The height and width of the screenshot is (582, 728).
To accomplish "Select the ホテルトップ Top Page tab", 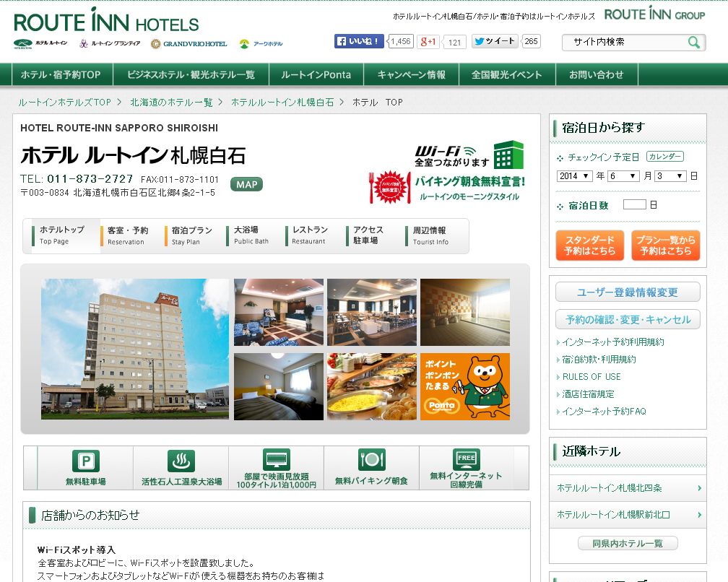I will point(62,235).
